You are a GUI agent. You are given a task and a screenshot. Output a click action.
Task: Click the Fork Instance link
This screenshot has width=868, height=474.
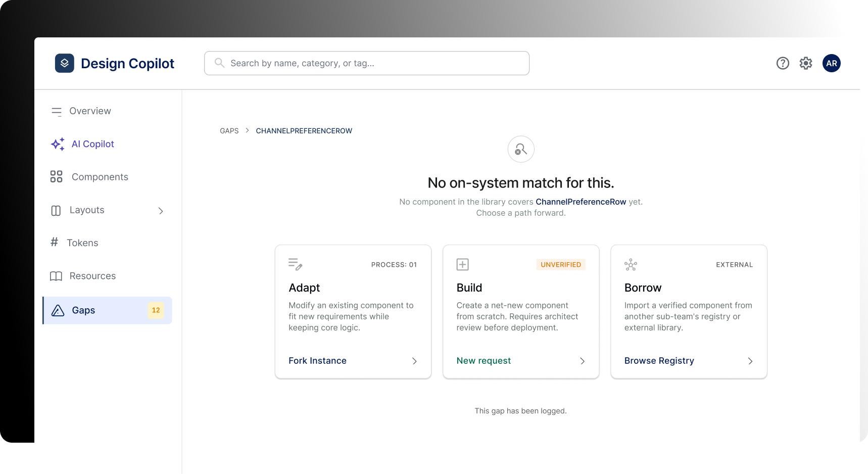click(x=317, y=361)
